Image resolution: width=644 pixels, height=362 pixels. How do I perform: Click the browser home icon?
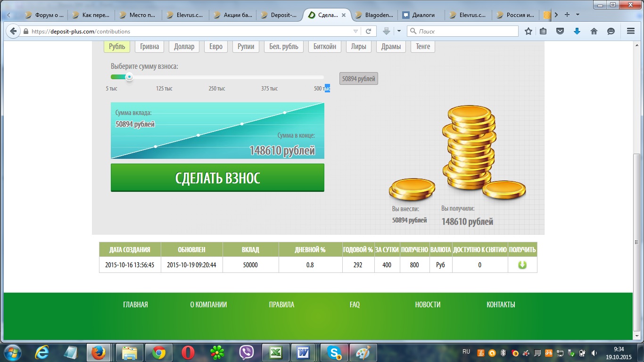click(594, 31)
